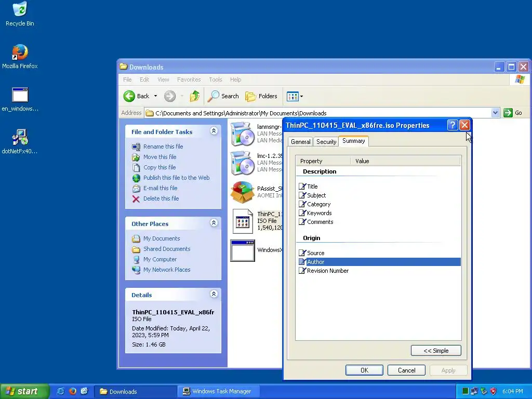Toggle the Folders pane button
532x399 pixels.
[x=261, y=96]
